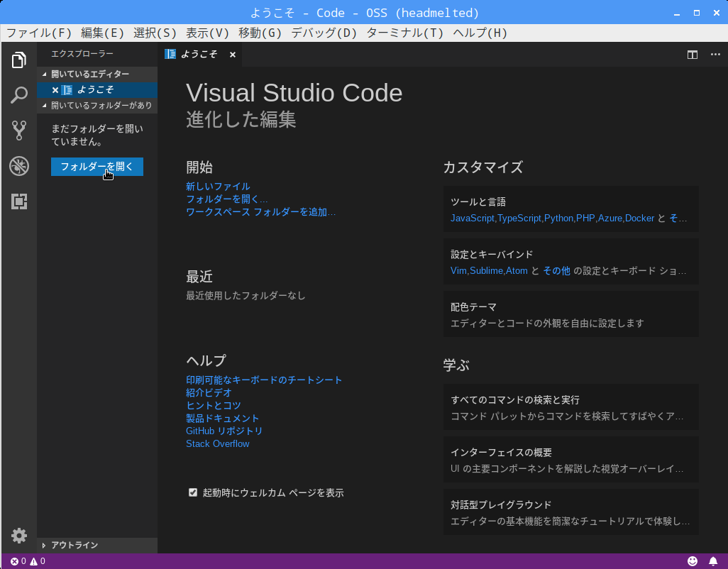Expand the アウトライン section

tap(97, 545)
